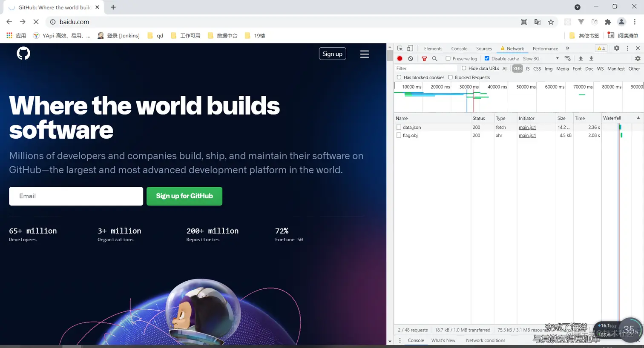Bookmark this page with the star icon

pyautogui.click(x=551, y=22)
